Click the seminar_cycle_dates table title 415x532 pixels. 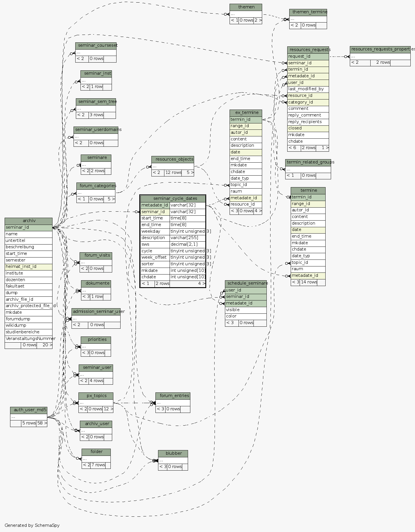click(x=172, y=198)
